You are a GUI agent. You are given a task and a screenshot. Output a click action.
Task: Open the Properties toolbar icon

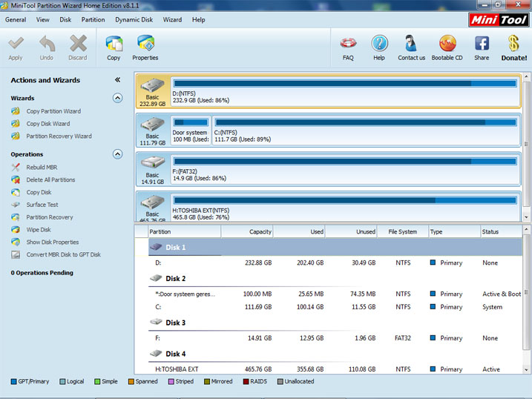click(145, 44)
